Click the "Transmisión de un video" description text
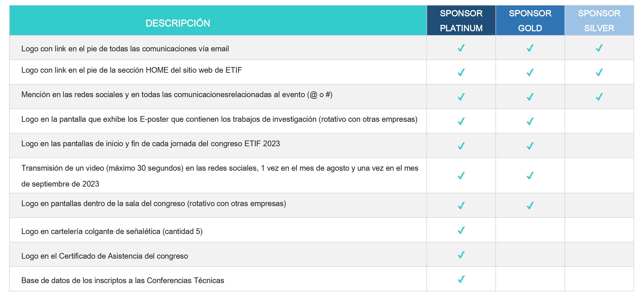 [219, 168]
